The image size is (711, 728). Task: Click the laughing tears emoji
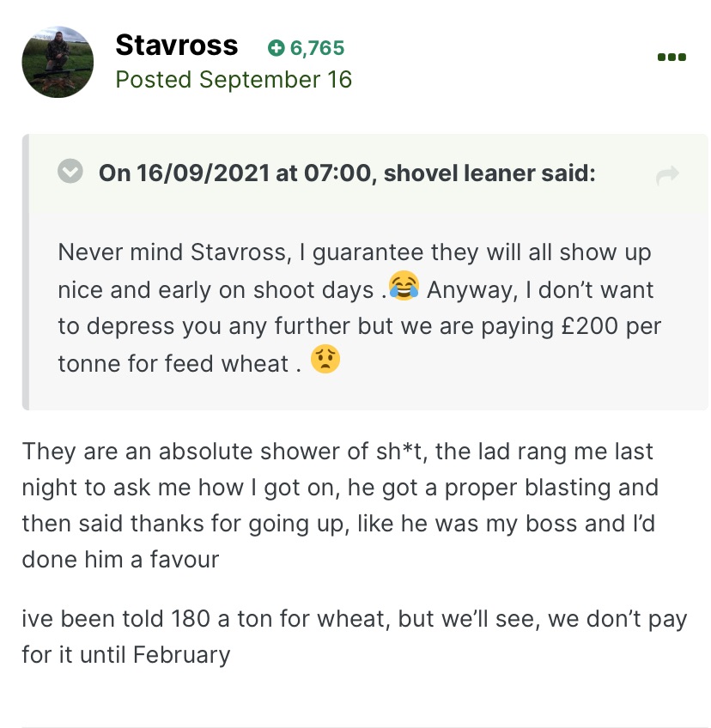(x=404, y=286)
